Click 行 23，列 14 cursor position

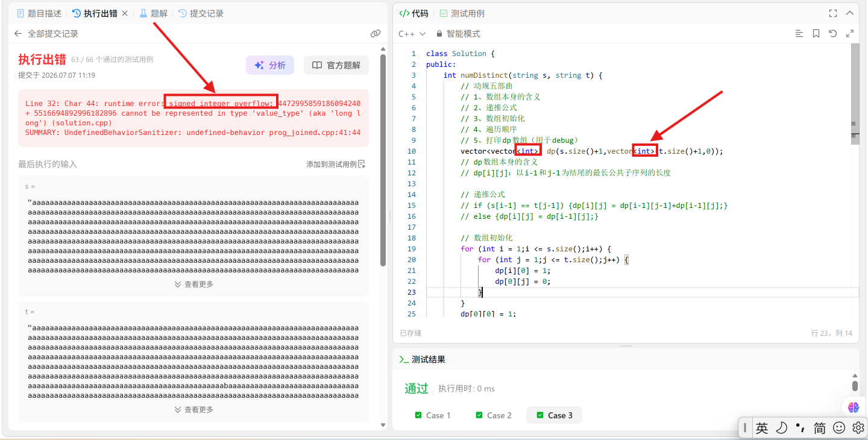[832, 333]
